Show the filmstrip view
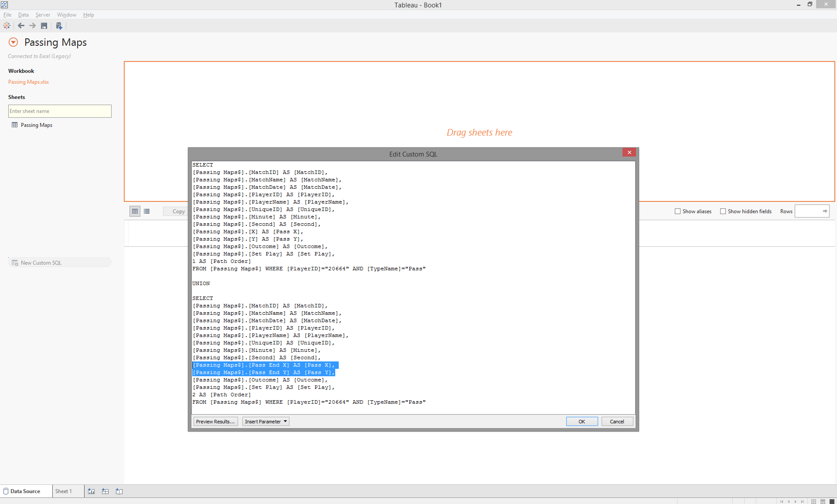The height and width of the screenshot is (504, 837). 823,501
